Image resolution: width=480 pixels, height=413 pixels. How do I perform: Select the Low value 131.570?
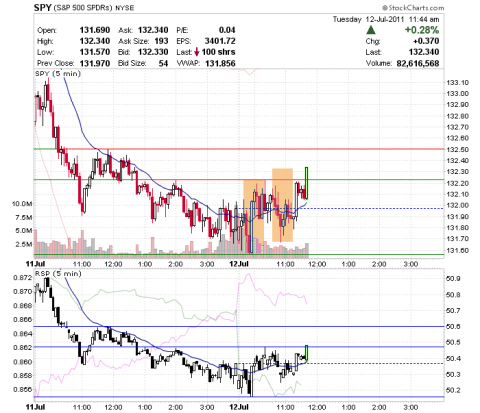(x=95, y=52)
